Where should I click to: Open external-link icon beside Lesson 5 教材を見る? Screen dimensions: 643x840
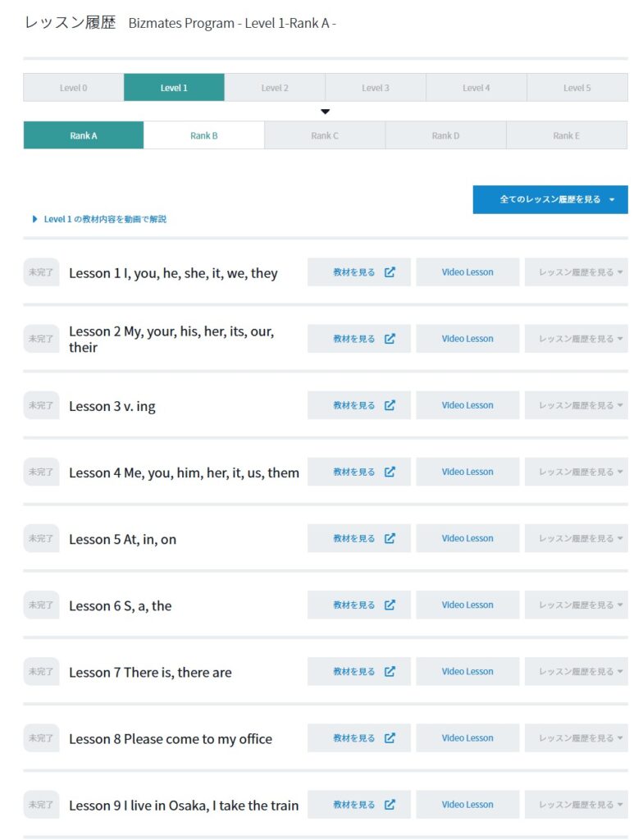[x=390, y=538]
